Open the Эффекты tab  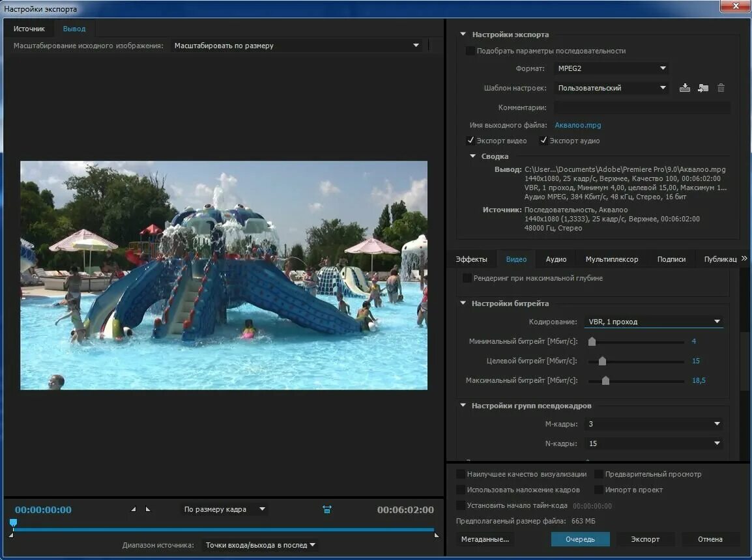[x=471, y=259]
